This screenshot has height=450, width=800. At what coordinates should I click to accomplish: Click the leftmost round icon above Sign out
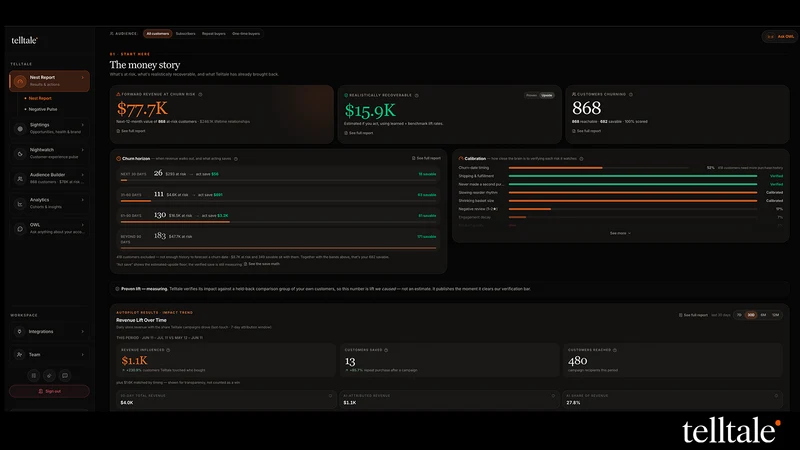34,376
